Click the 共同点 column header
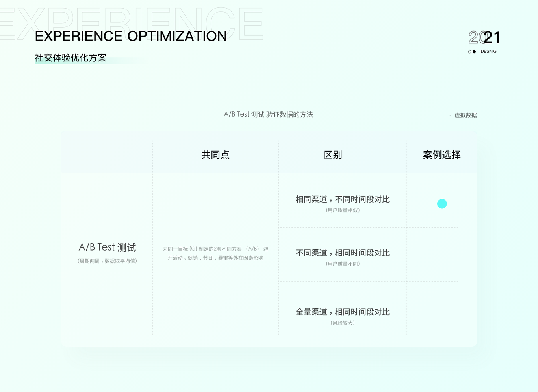 coord(215,155)
